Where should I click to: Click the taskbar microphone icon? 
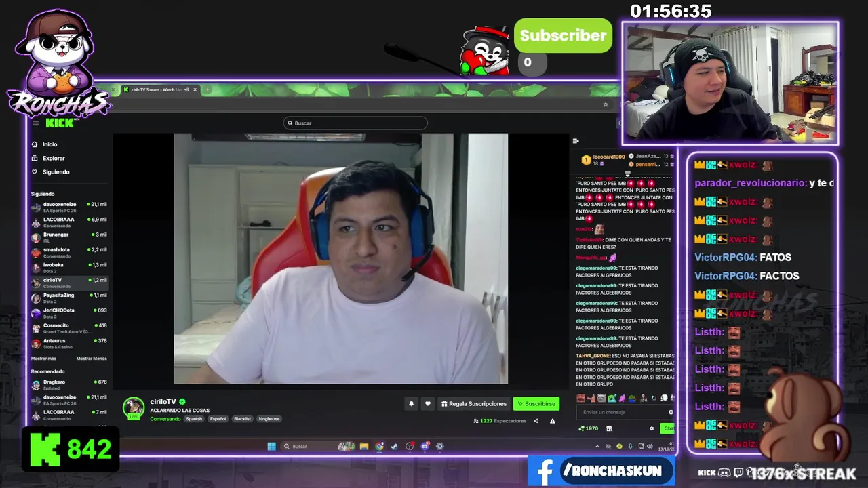631,446
